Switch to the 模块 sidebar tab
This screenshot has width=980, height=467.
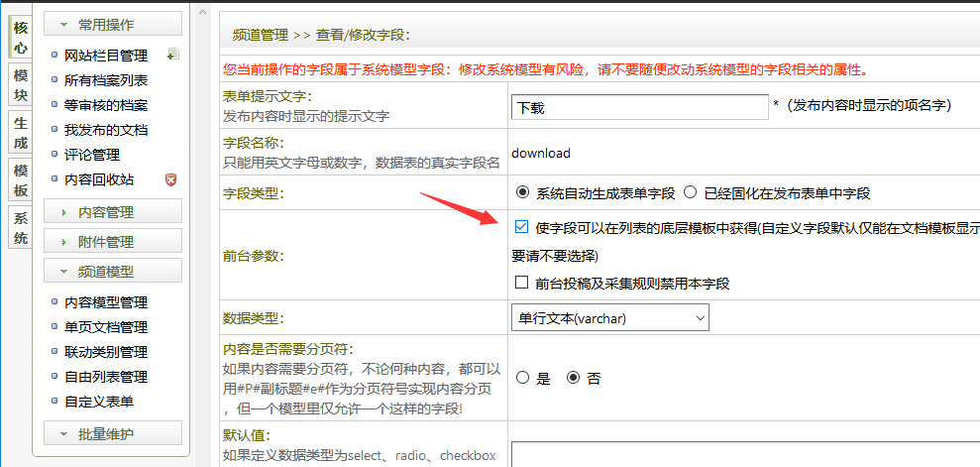21,85
